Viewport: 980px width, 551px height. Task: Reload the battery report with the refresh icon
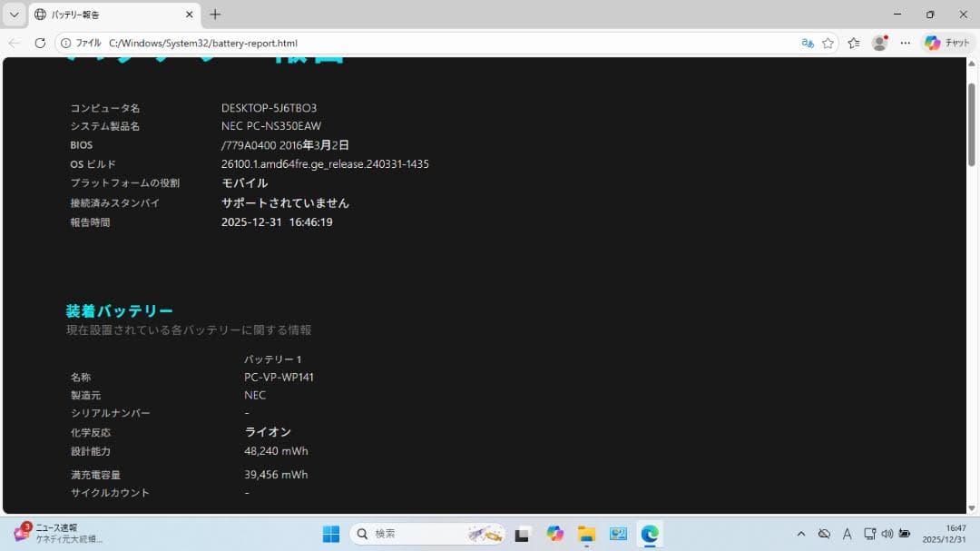[x=40, y=43]
